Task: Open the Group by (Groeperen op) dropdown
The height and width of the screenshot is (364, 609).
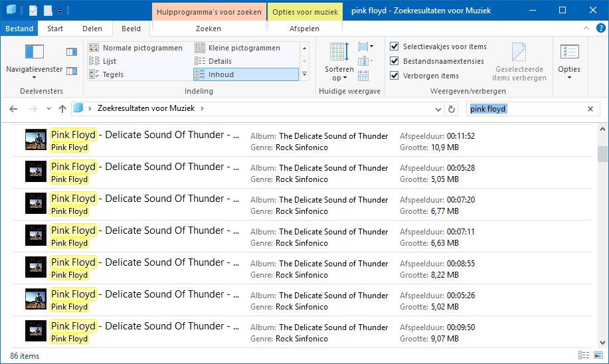Action: (x=366, y=46)
